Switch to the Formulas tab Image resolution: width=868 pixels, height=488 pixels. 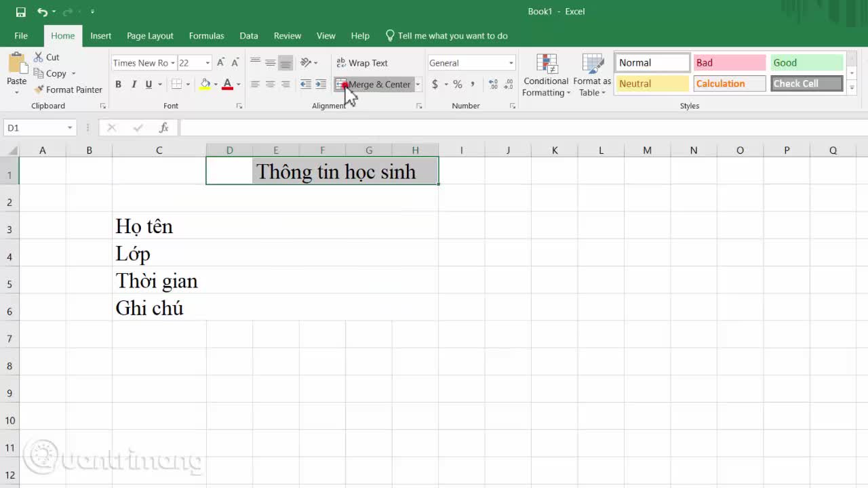point(206,36)
